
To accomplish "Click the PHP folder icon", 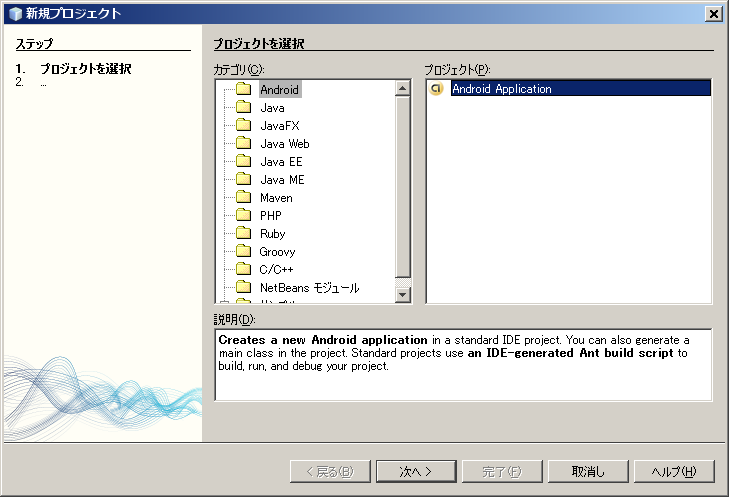I will click(x=243, y=215).
